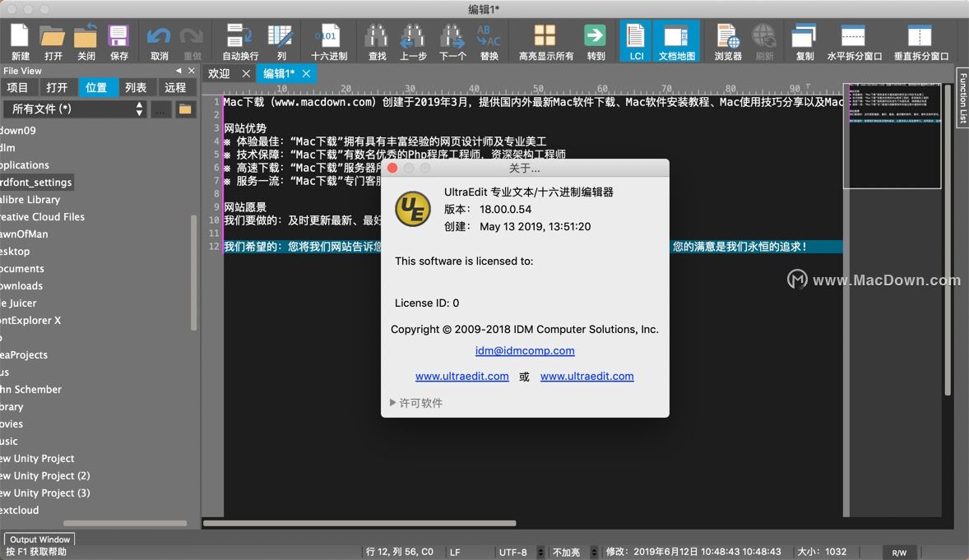
Task: Click the 复制 duplicate window icon
Action: click(x=804, y=41)
